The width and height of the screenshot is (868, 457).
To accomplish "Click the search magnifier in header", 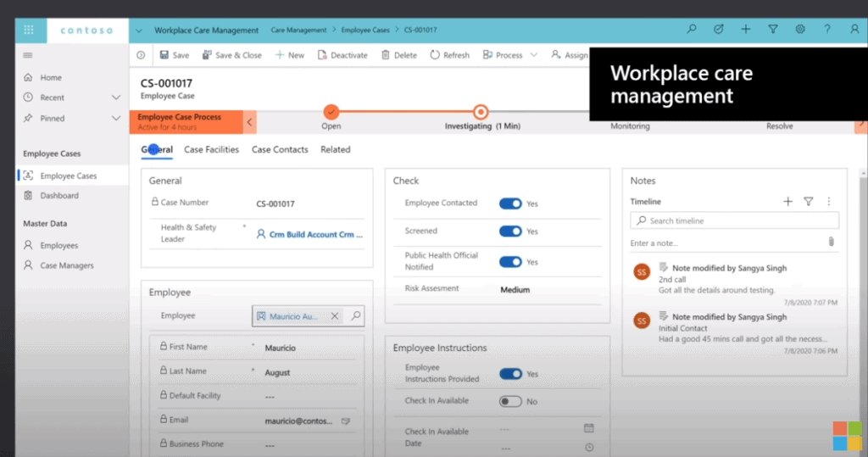I will click(x=692, y=30).
